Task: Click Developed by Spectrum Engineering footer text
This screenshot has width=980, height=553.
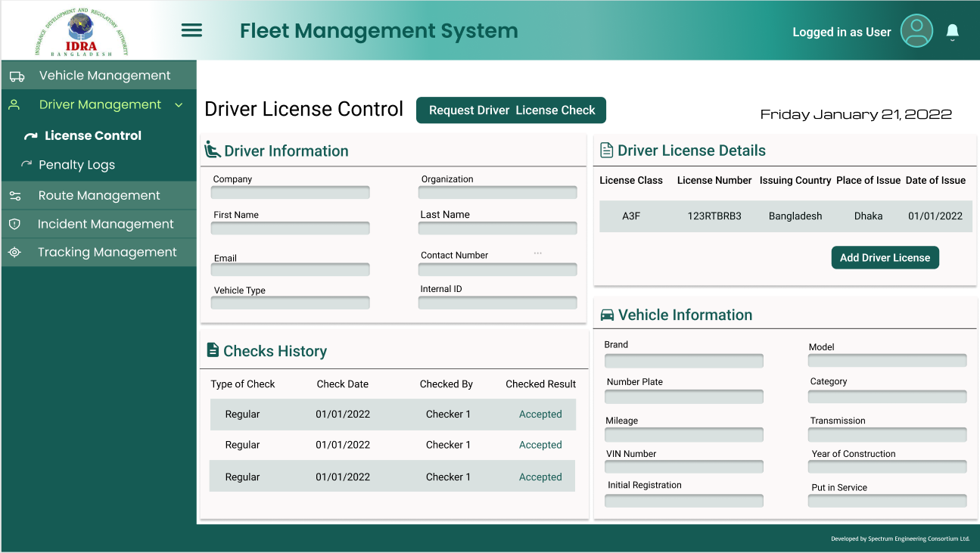Action: click(x=900, y=539)
